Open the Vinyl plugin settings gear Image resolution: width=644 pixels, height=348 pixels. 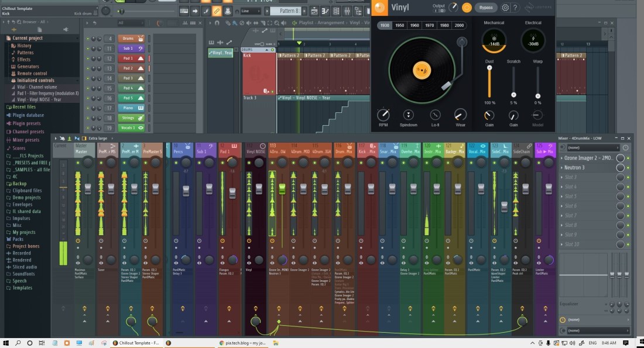(505, 8)
